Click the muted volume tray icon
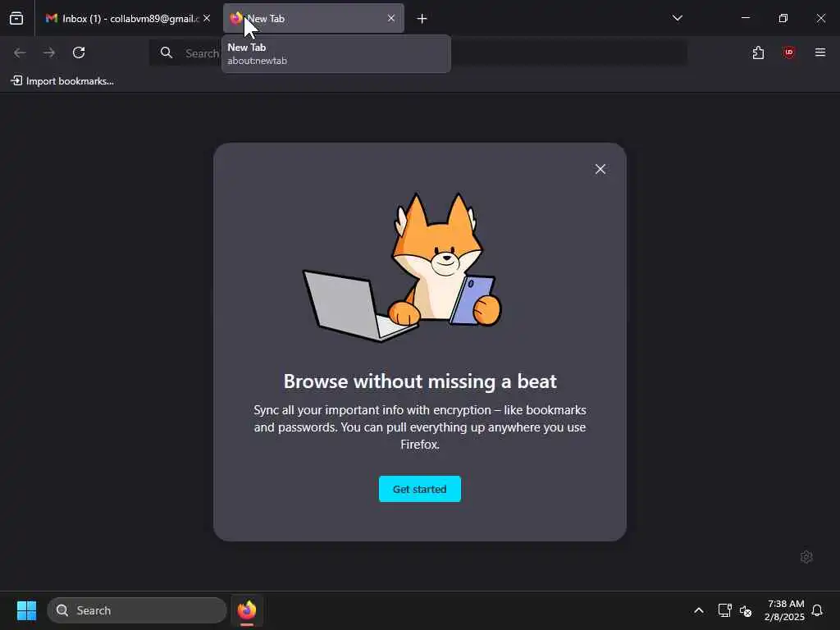The image size is (840, 630). (x=745, y=610)
